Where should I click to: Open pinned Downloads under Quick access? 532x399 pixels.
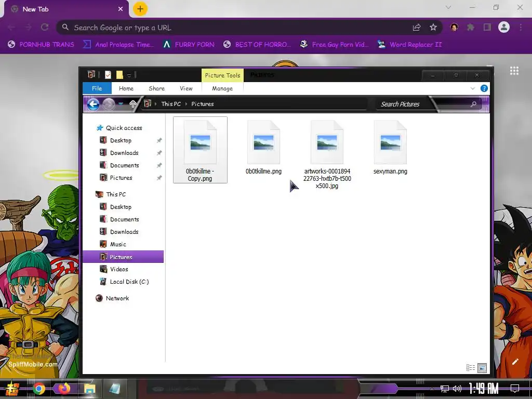pyautogui.click(x=124, y=153)
